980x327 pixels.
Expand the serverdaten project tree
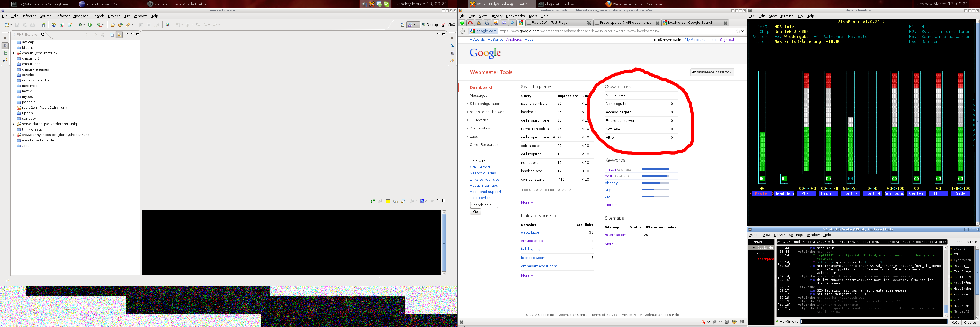coord(14,124)
